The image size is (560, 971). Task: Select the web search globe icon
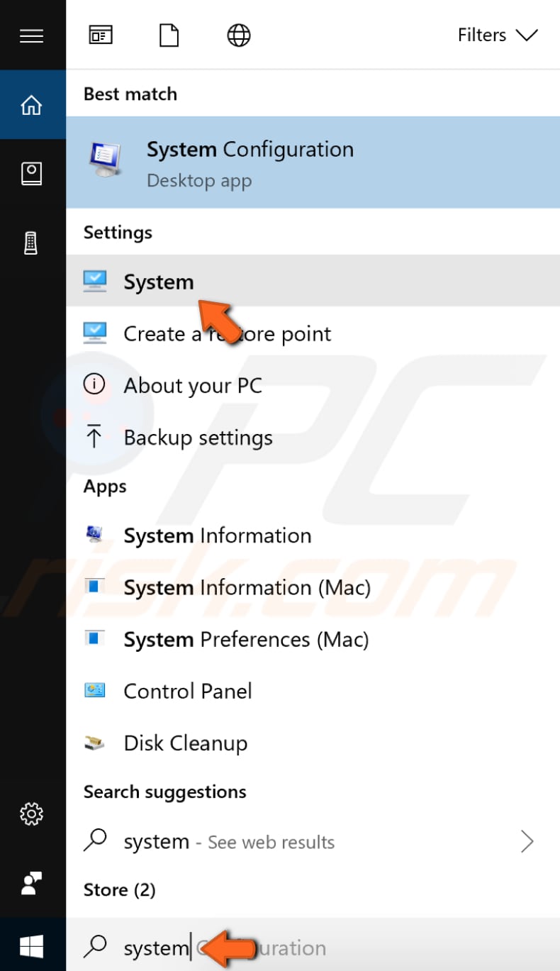click(x=238, y=35)
